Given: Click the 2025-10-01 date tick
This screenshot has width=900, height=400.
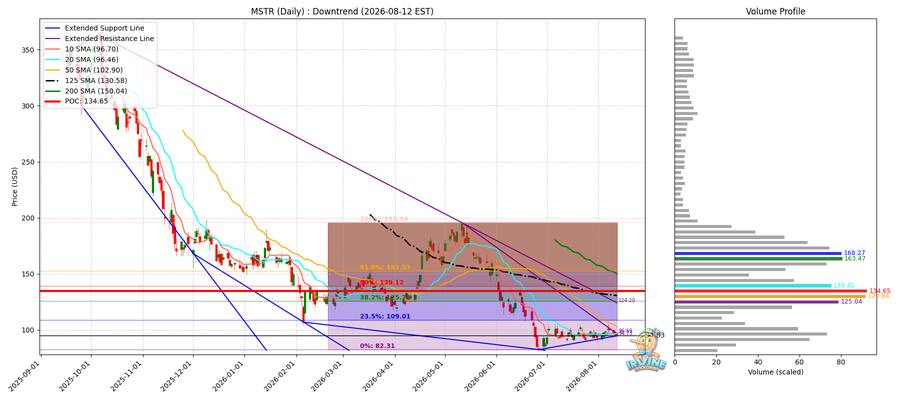Looking at the screenshot, I should click(77, 376).
